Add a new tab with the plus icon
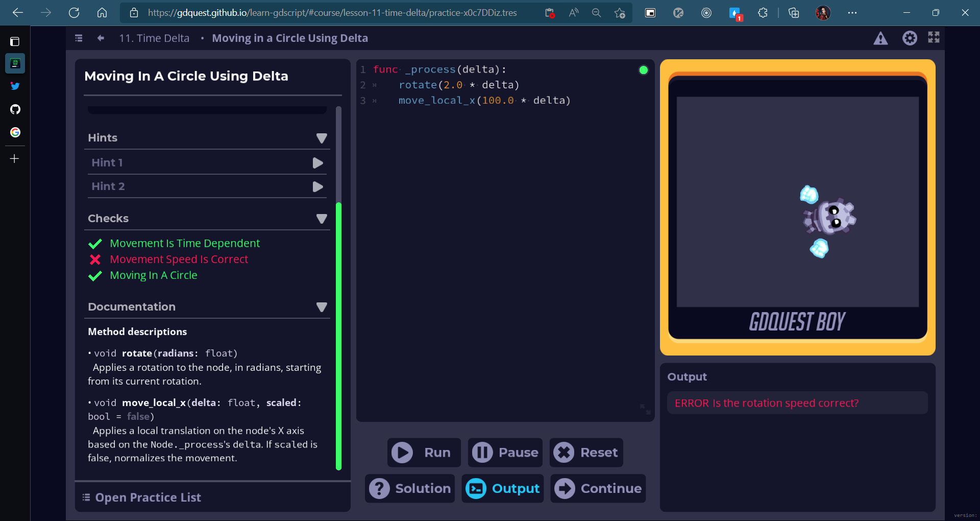Screen dimensions: 980x521 [15, 158]
